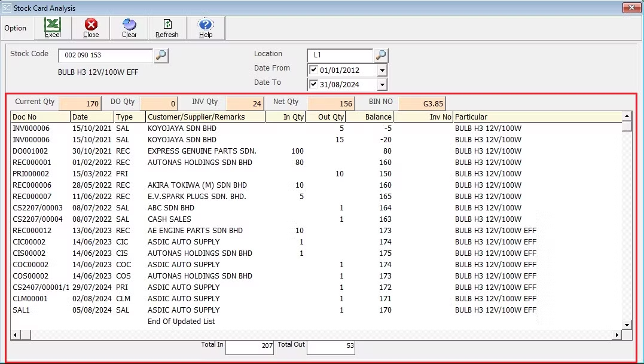Viewport: 644px width, 364px height.
Task: Click in the Stock Code input field
Action: click(x=106, y=55)
